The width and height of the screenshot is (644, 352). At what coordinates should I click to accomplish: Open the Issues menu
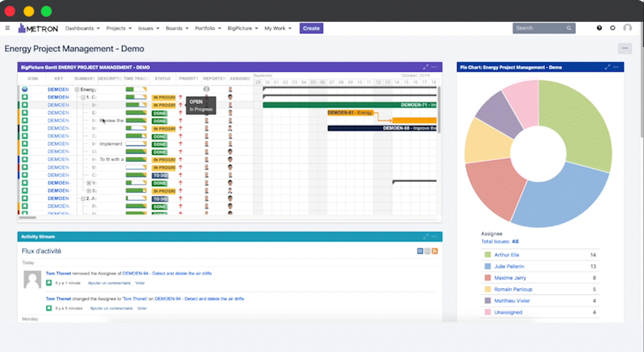(148, 28)
